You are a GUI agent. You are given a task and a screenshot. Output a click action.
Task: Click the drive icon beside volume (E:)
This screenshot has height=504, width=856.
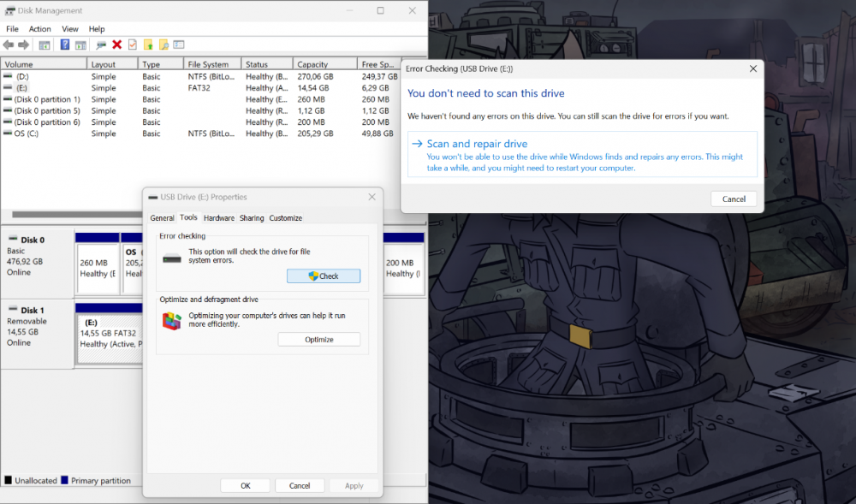[8, 88]
